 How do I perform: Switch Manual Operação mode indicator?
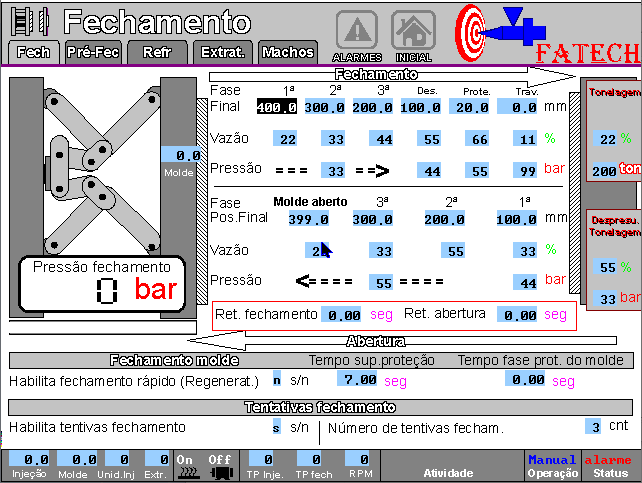point(553,465)
